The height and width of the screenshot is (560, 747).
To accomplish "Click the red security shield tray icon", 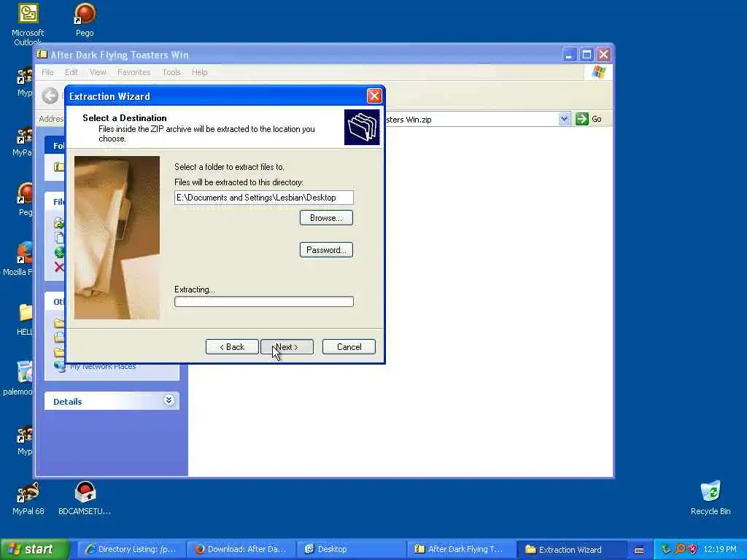I will (x=692, y=549).
